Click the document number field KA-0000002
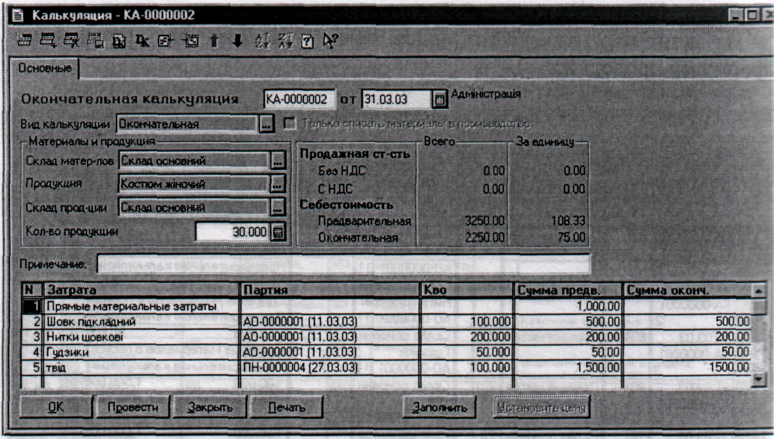The image size is (774, 439). 299,99
